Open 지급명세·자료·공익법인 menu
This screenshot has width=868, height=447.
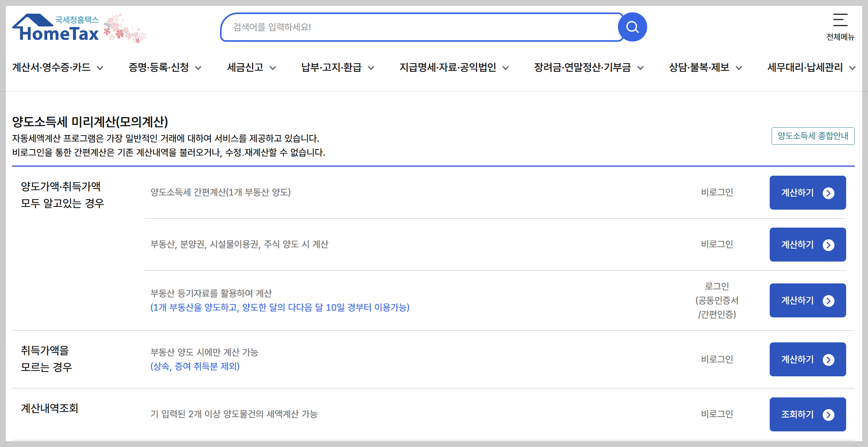447,68
